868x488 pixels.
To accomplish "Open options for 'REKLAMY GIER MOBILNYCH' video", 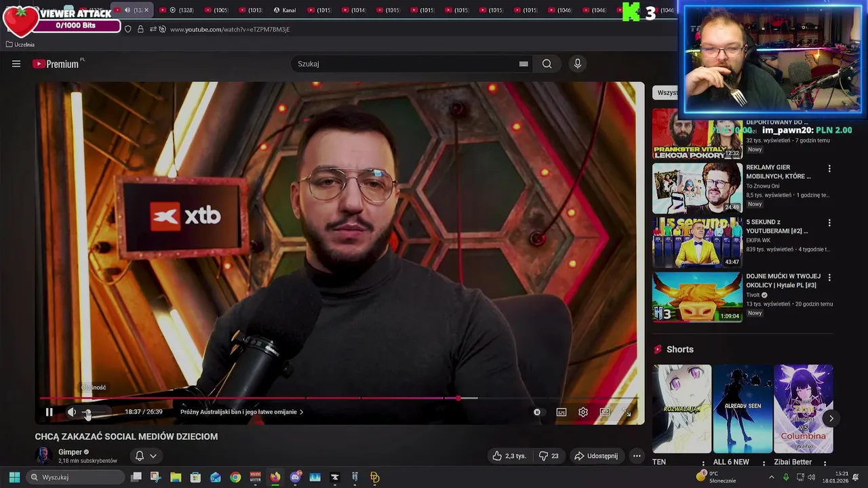I will (829, 168).
